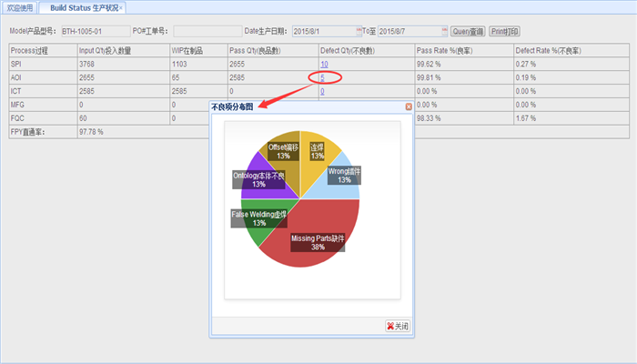Screen dimensions: 637x364
Task: Click the Pass Q'ty(良品数) column header
Action: coord(273,51)
